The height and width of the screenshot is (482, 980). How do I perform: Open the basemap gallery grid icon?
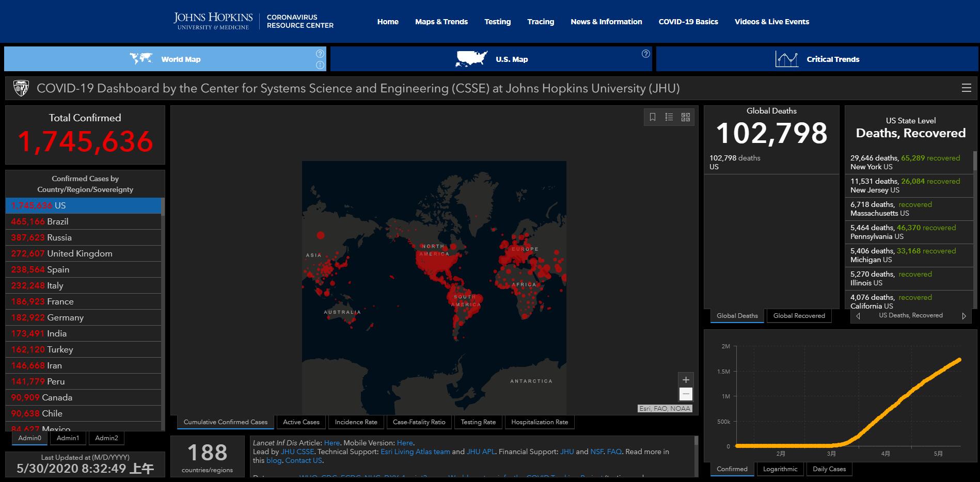point(686,117)
